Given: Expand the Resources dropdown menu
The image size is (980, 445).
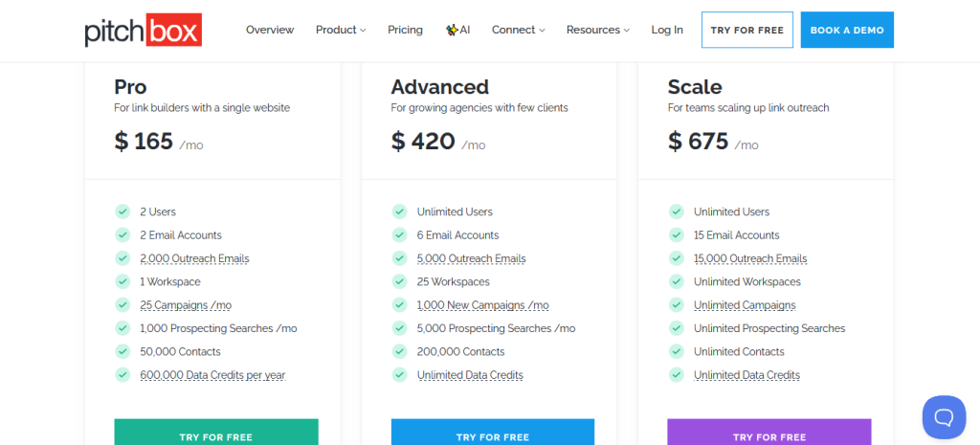Looking at the screenshot, I should 597,30.
